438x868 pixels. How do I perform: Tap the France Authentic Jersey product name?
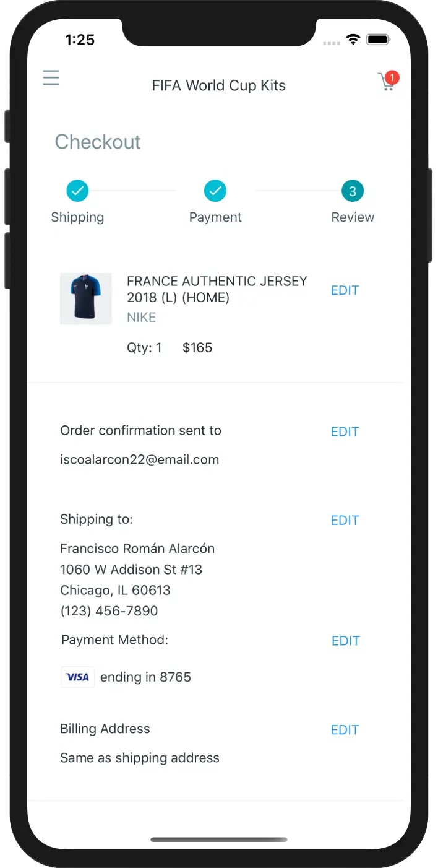tap(217, 289)
